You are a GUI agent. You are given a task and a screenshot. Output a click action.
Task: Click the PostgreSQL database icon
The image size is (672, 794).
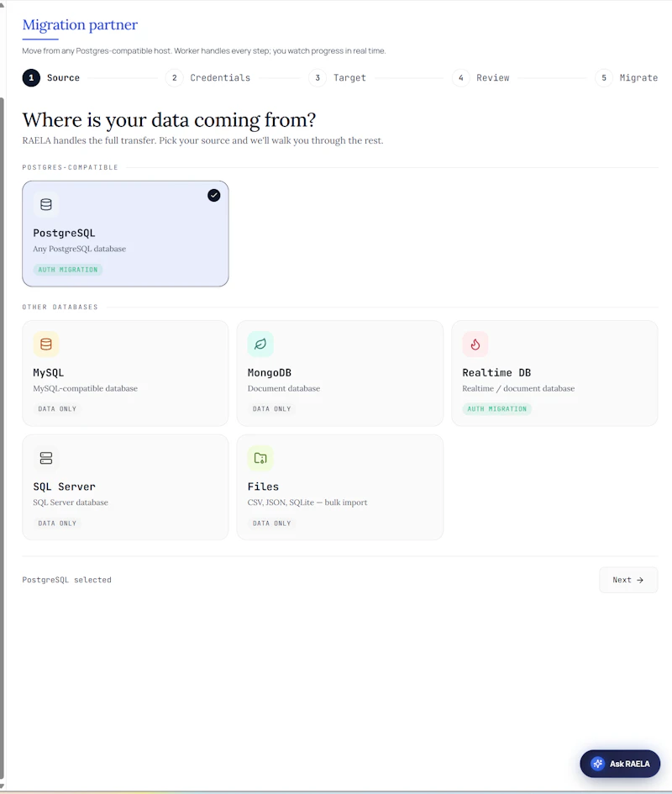[46, 204]
